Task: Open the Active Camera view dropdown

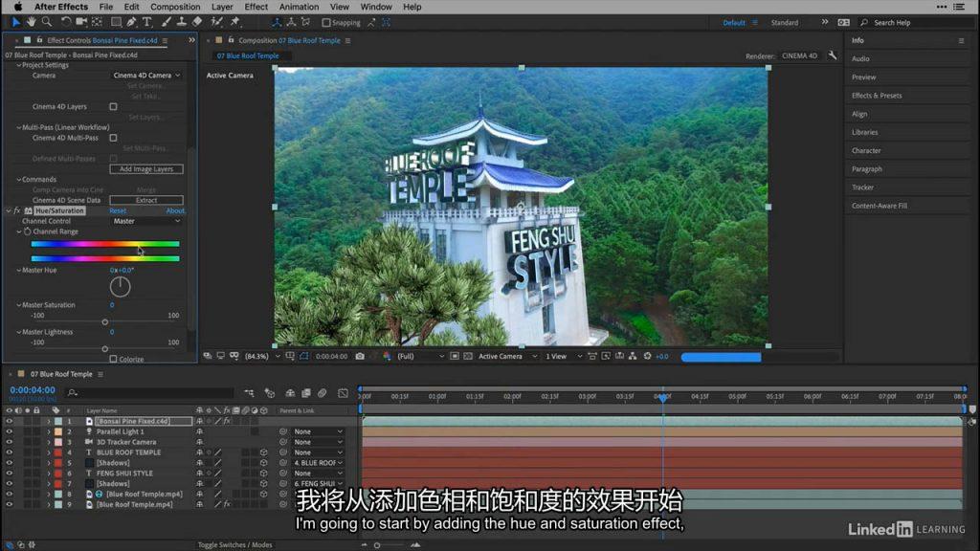Action: tap(507, 356)
